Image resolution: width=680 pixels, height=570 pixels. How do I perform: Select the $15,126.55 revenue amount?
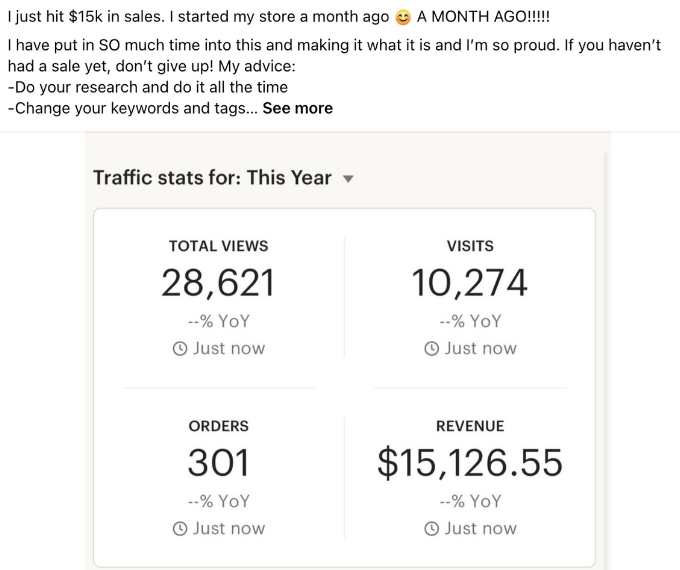pos(470,463)
